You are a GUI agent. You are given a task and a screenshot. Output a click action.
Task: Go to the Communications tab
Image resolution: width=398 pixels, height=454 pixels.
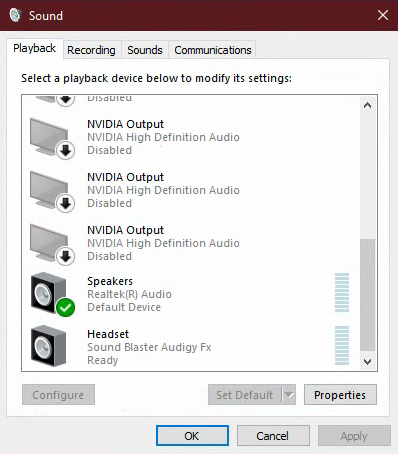[213, 50]
